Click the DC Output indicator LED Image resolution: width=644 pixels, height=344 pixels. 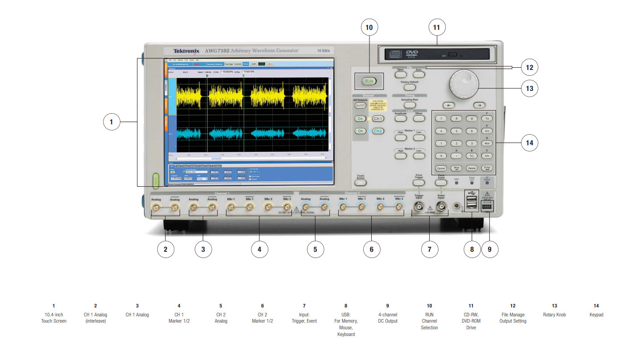[487, 183]
